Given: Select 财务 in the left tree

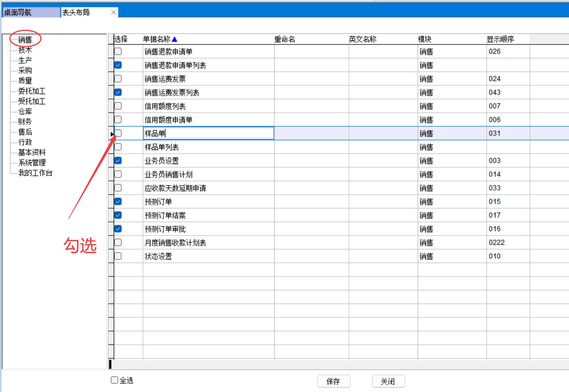Looking at the screenshot, I should pos(25,122).
